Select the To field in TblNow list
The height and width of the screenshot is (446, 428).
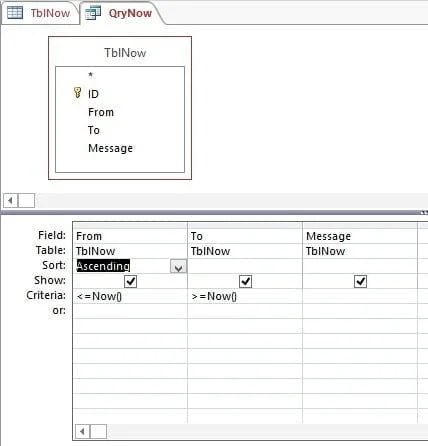point(94,130)
